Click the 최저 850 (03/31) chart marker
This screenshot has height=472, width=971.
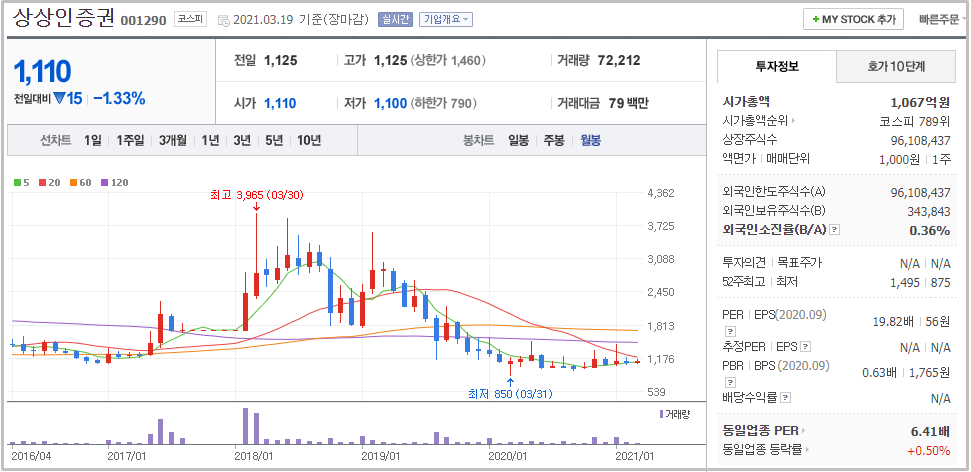(x=510, y=393)
